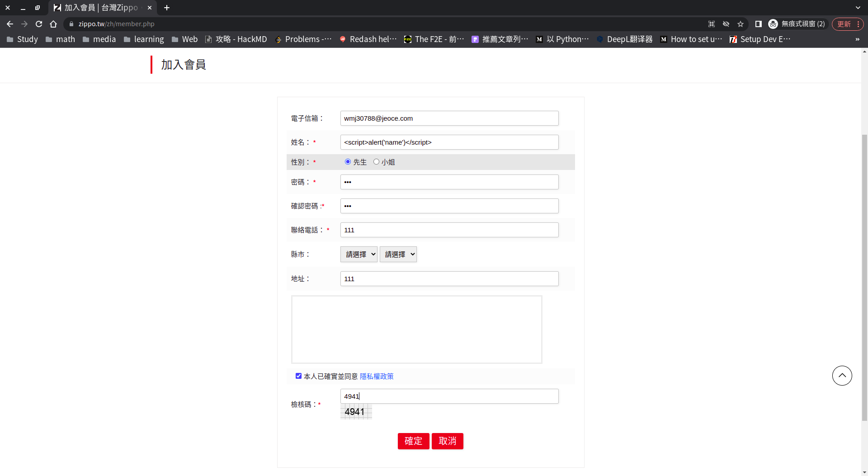Viewport: 868px width, 476px height.
Task: Open the media bookmarks folder
Action: [99, 39]
